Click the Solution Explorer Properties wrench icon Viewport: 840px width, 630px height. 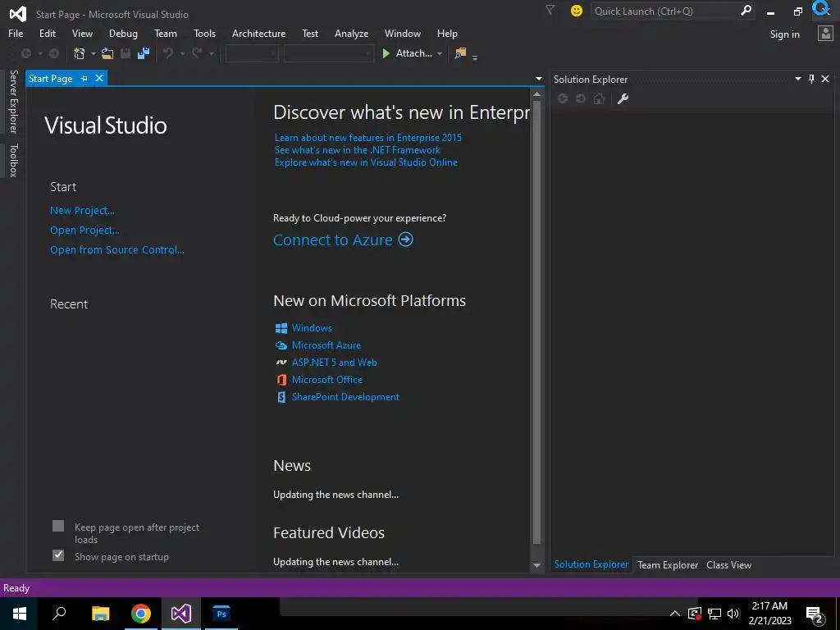coord(623,99)
